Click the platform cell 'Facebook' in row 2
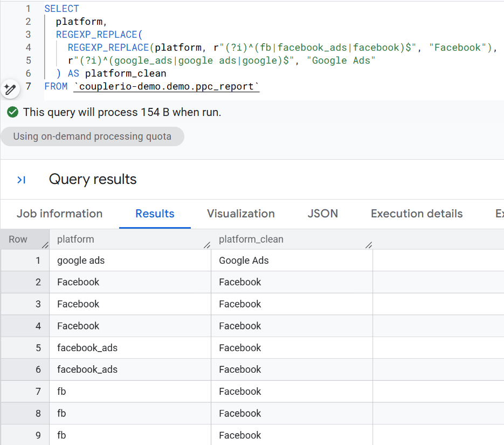Screen dimensions: 504x445 click(130, 282)
